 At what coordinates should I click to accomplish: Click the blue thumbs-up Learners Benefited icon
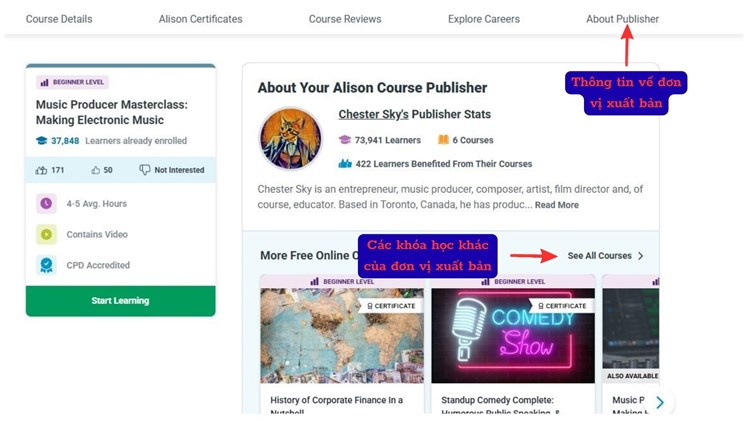[345, 164]
